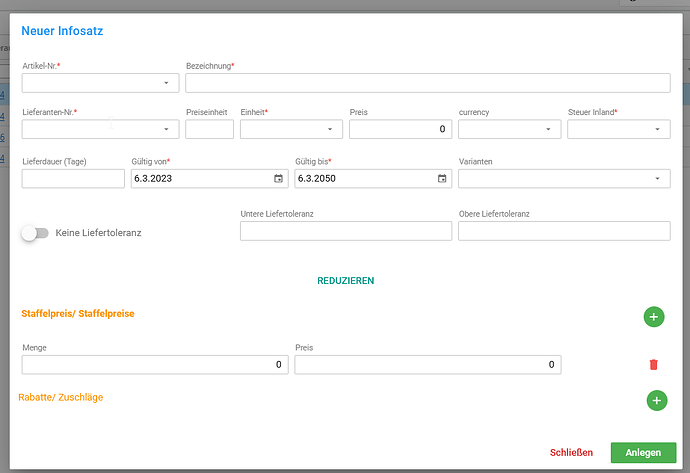This screenshot has height=473, width=690.
Task: Focus the Lieferdauer (Tage) field
Action: point(73,179)
